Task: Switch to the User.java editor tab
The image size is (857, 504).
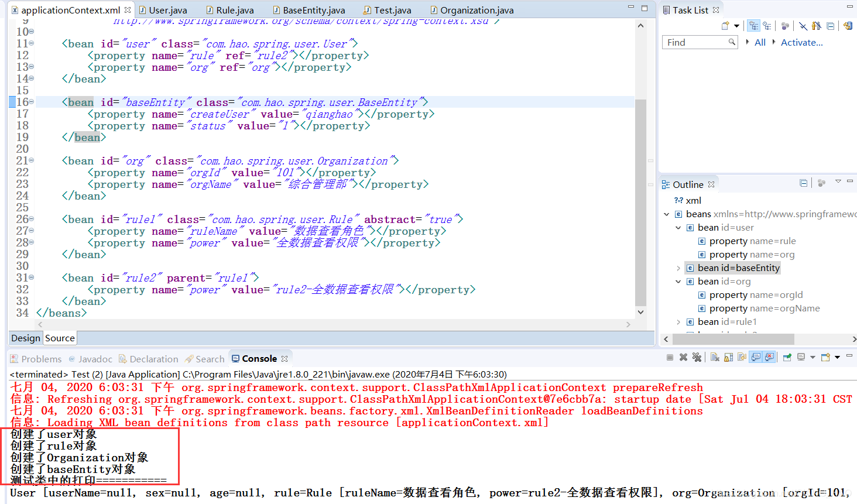Action: (162, 10)
